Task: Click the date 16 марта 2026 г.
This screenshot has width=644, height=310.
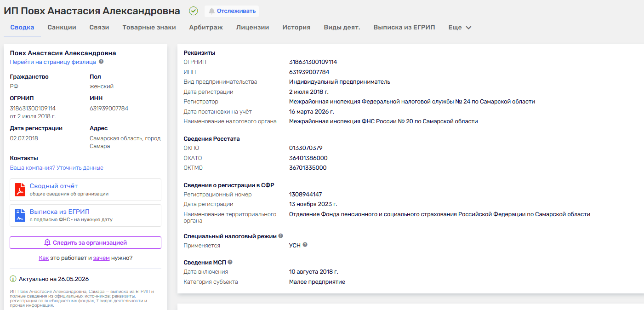Action: coord(312,112)
